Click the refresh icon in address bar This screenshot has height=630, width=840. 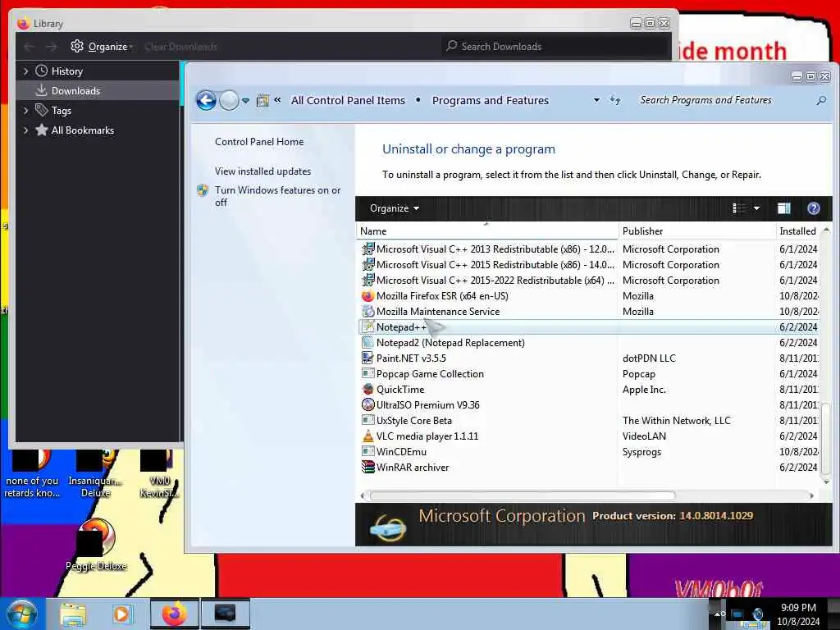[615, 100]
